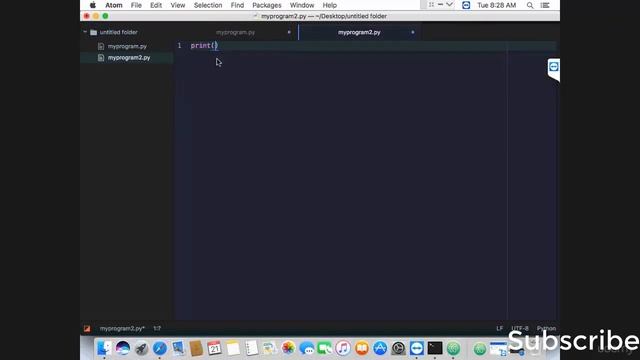Select the untitled folder in tree view
Image resolution: width=640 pixels, height=360 pixels.
coord(118,32)
